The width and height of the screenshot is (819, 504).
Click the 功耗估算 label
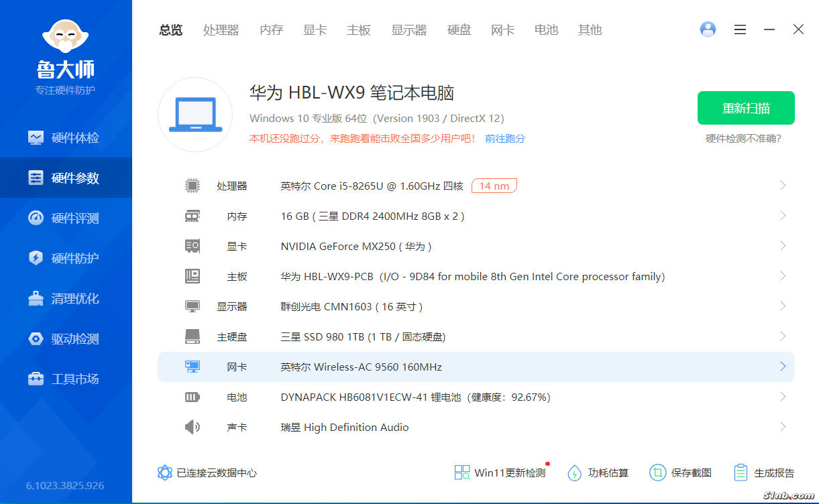[x=608, y=473]
